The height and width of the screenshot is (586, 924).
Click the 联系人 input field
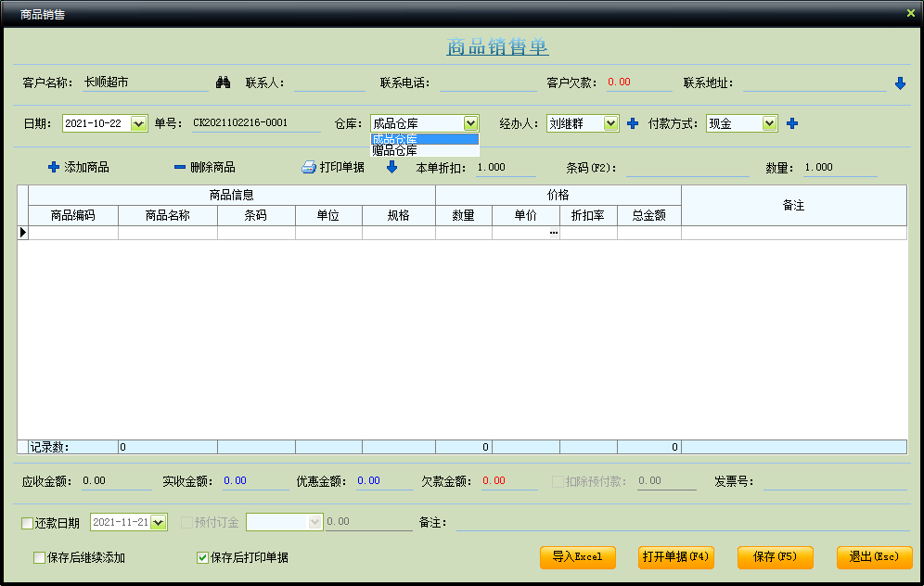(x=329, y=83)
